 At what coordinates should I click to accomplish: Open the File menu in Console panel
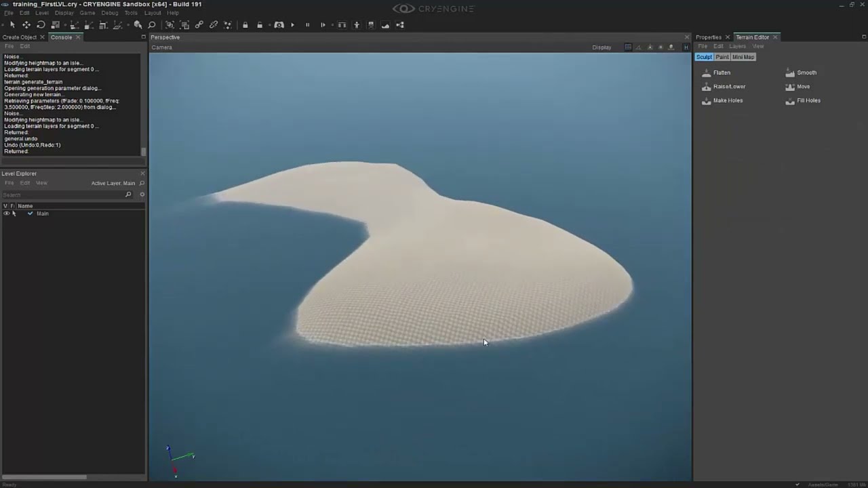[x=9, y=46]
